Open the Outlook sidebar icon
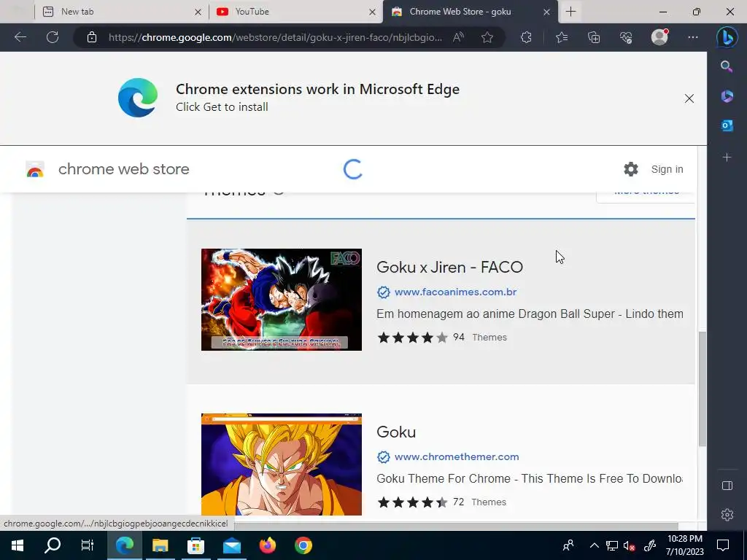 tap(727, 125)
